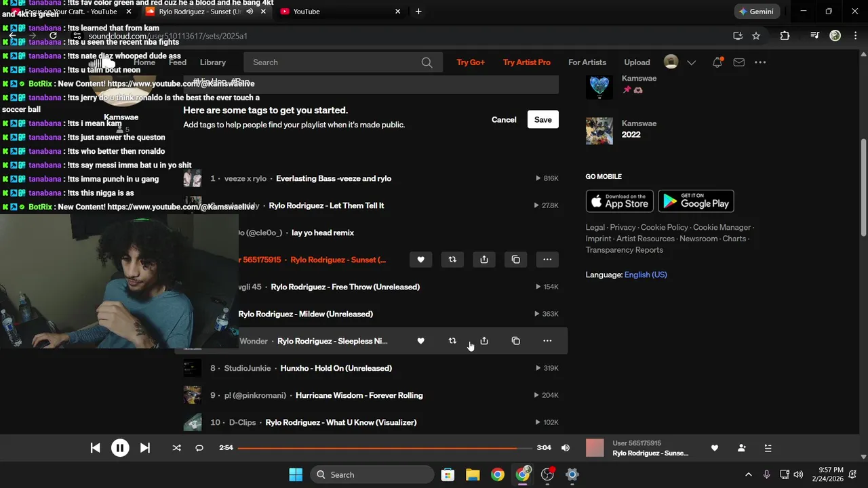The image size is (868, 488).
Task: Play Everlasting Bass -veeze and rylo track
Action: (334, 179)
